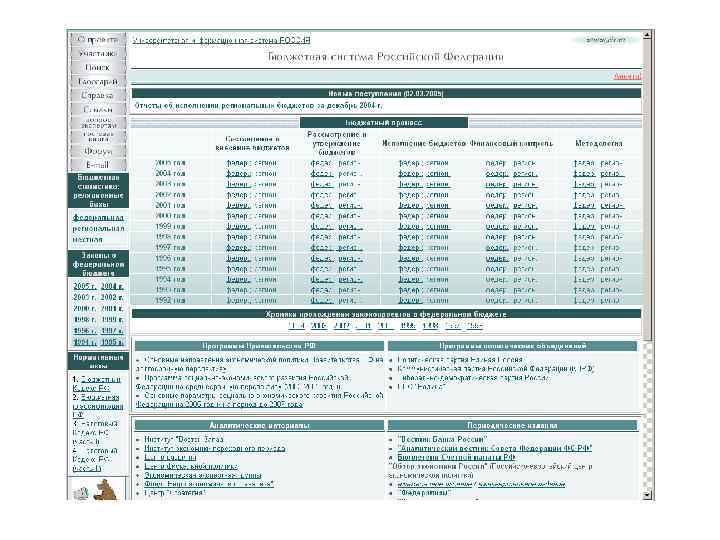Click the 'Методология' column header

[x=599, y=143]
